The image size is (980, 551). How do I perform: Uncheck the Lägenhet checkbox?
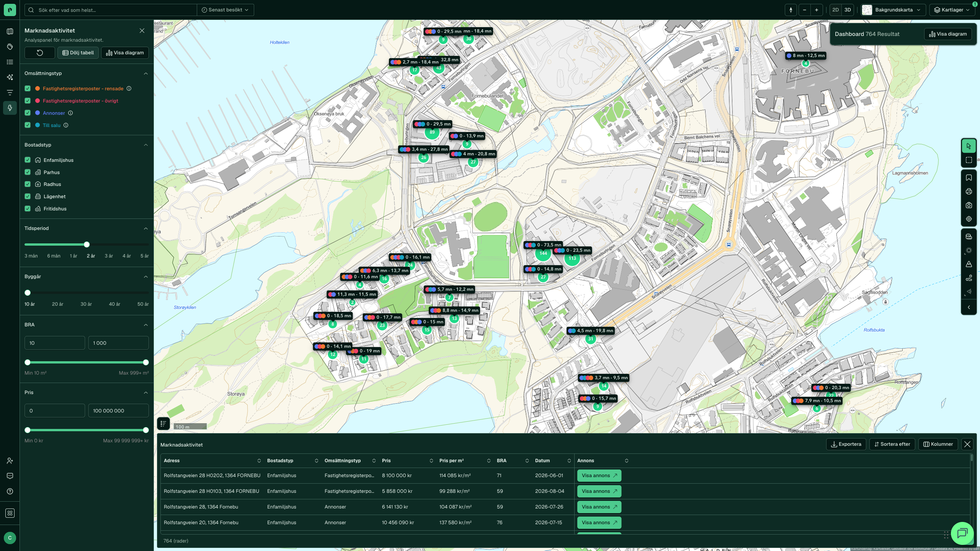tap(28, 196)
